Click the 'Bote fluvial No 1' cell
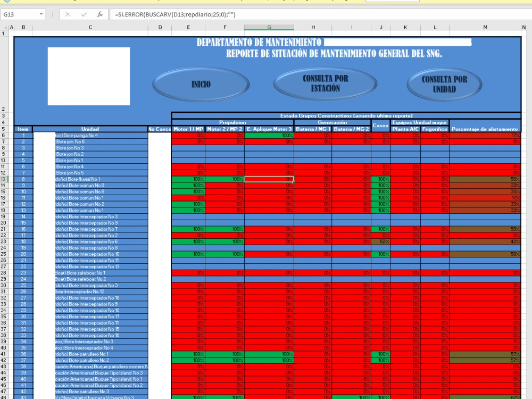 [x=91, y=179]
